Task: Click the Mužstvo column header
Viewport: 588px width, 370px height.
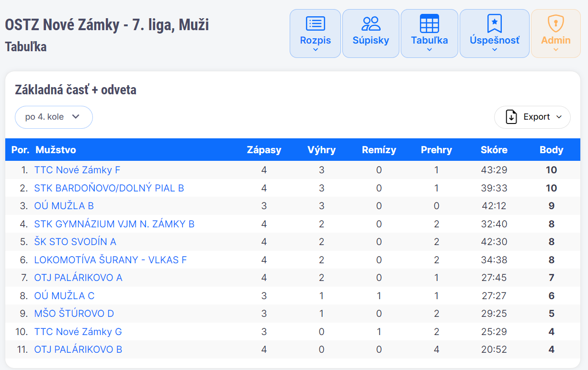Action: coord(56,150)
